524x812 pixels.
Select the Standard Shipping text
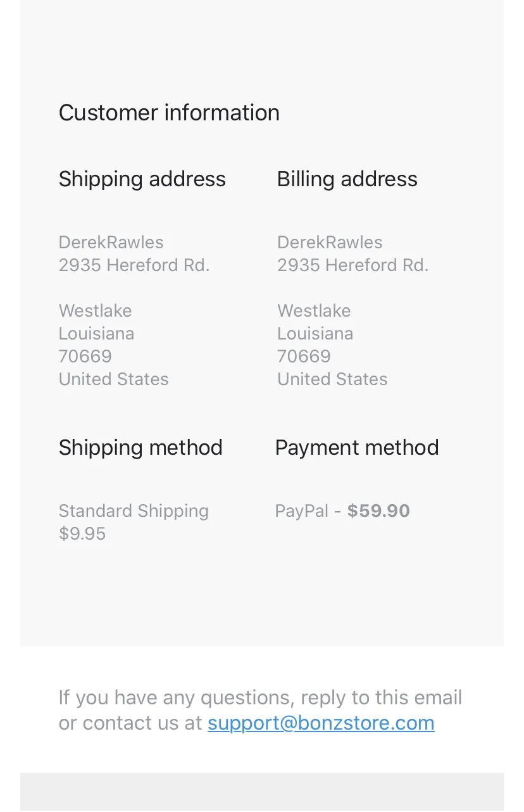pyautogui.click(x=134, y=511)
